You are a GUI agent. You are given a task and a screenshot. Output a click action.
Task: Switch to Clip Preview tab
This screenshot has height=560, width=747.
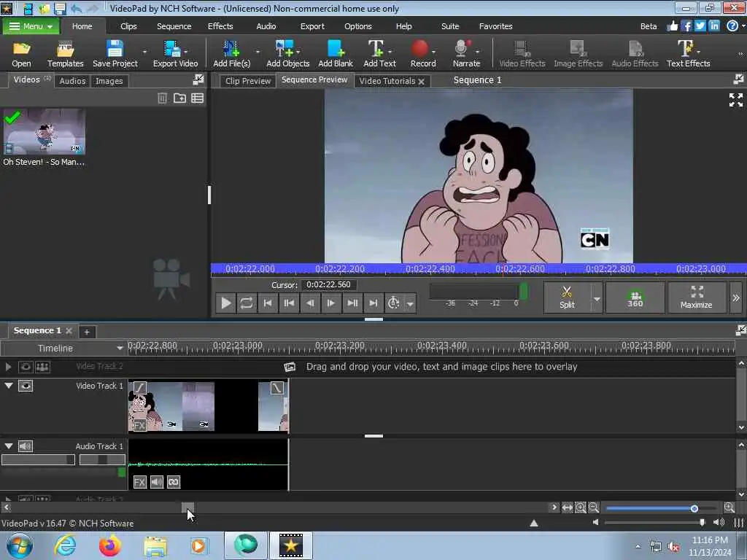[x=248, y=81]
